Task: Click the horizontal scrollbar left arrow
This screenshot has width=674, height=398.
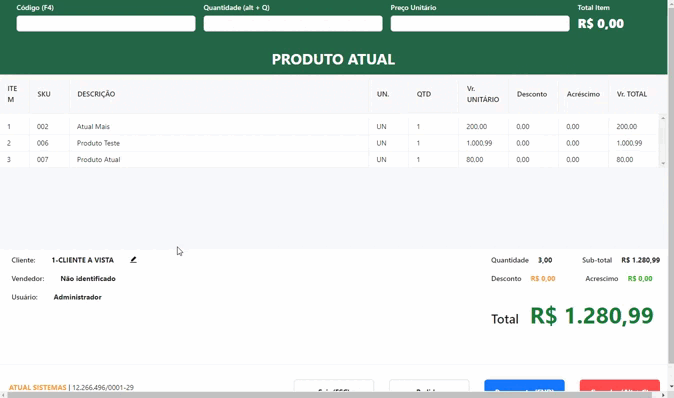Action: (3, 395)
